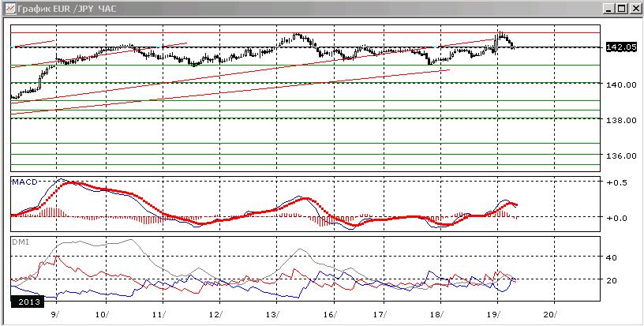Click the window title 'График EUR /JPY ЧАС'
Image resolution: width=644 pixels, height=326 pixels.
[66, 9]
